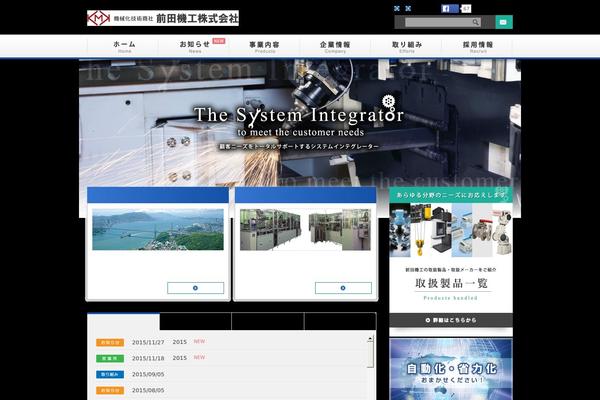Open the 2015/08/05 news entry
The image size is (600, 400).
tap(230, 390)
